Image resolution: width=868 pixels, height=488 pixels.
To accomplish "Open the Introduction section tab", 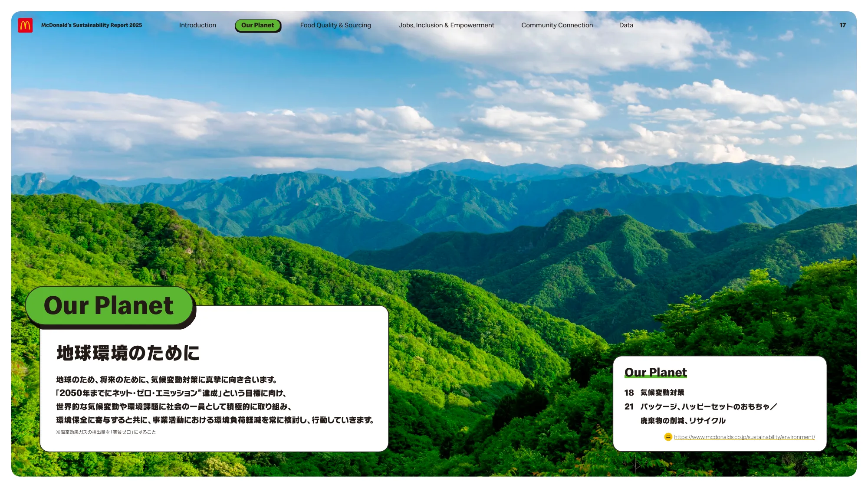I will click(197, 25).
